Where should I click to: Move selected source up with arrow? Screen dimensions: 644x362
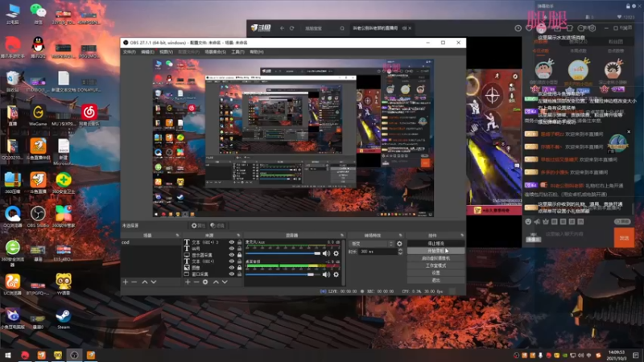[x=216, y=282]
